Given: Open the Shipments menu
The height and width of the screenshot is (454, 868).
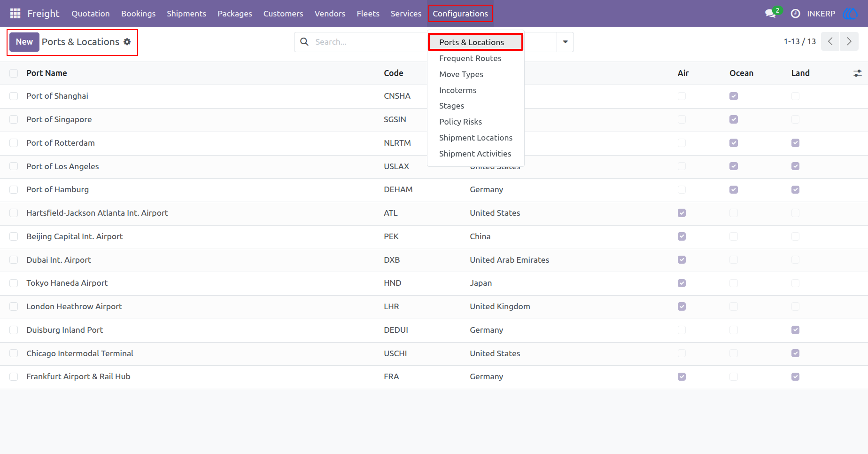Looking at the screenshot, I should coord(186,14).
